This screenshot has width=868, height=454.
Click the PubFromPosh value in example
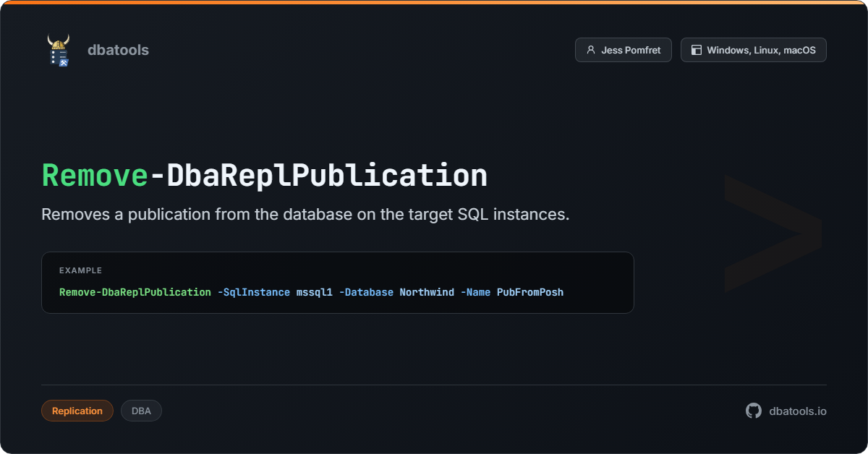(x=530, y=292)
